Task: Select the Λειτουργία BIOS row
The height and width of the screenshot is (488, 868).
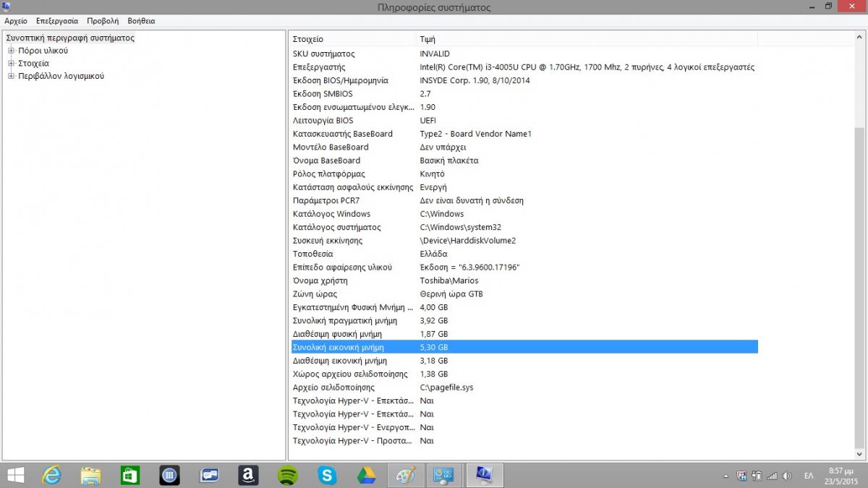Action: 524,121
